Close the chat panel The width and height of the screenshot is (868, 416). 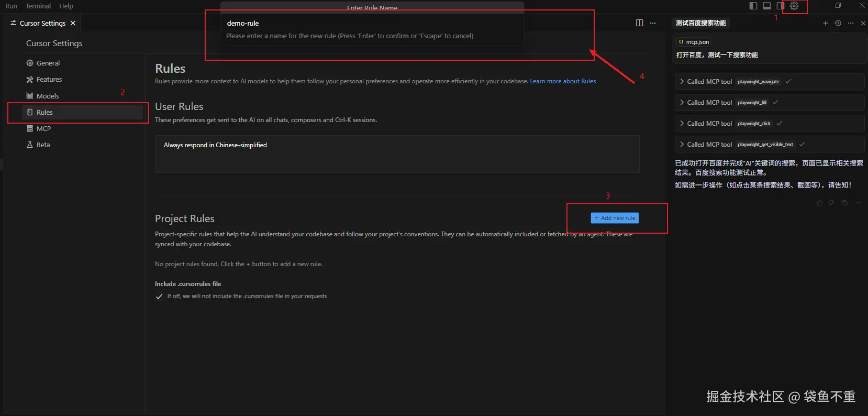click(x=863, y=23)
